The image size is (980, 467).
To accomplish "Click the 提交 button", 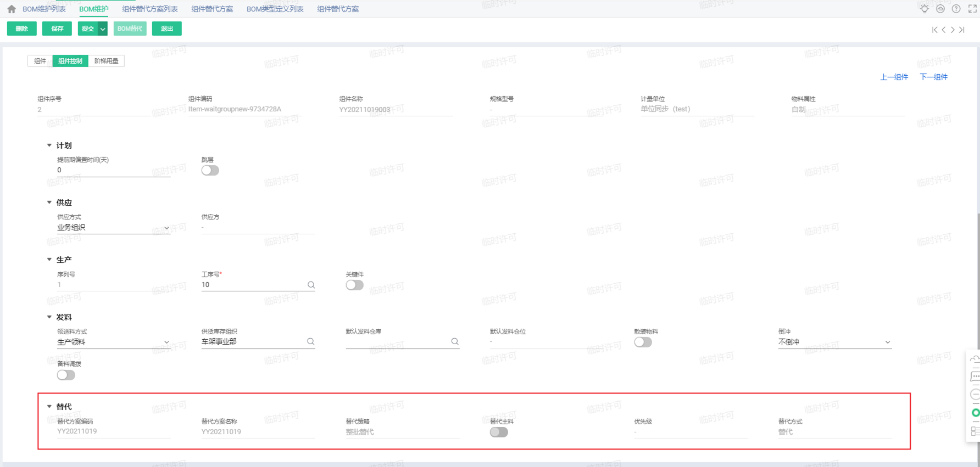I will pyautogui.click(x=88, y=29).
